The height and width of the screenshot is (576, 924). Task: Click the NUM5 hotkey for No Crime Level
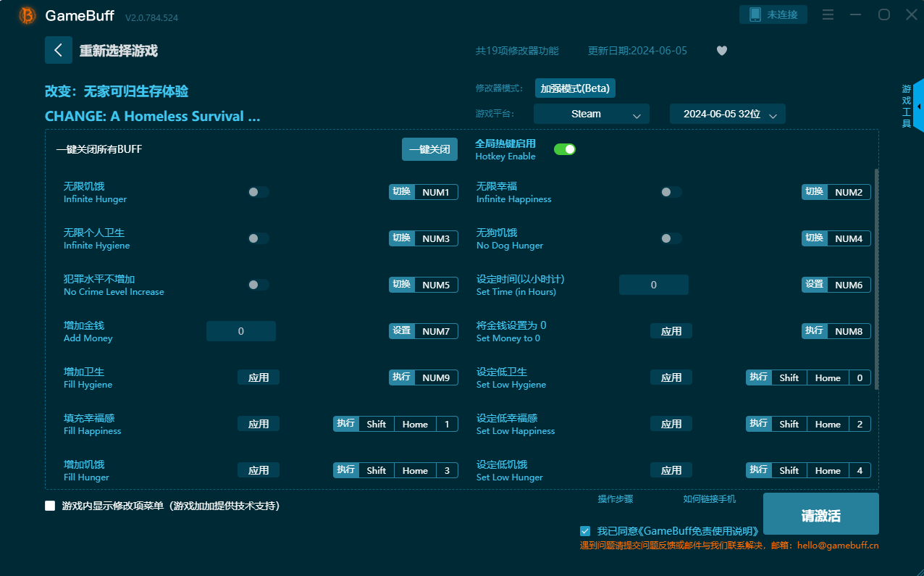(436, 285)
